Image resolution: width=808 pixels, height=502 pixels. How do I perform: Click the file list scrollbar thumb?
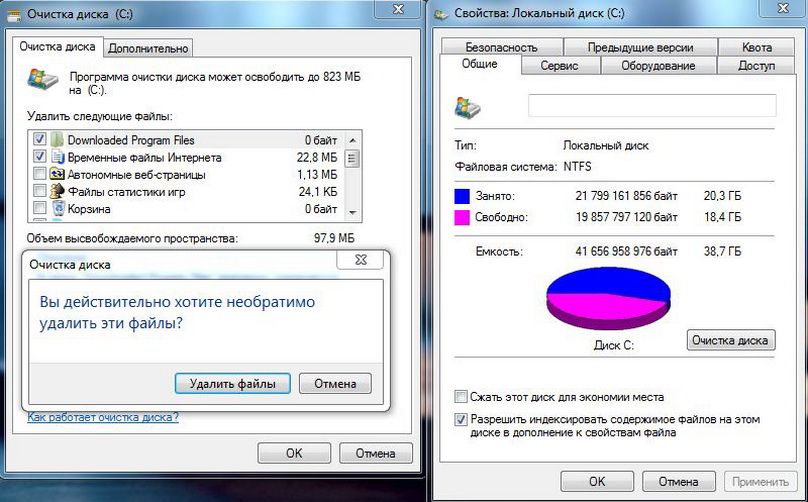tap(352, 158)
